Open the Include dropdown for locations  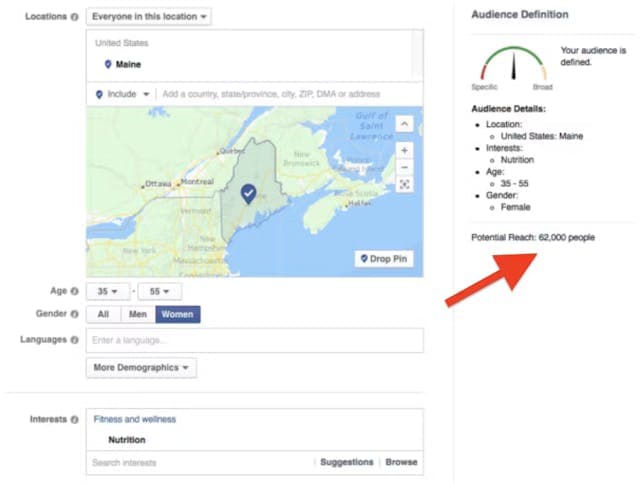(x=127, y=94)
